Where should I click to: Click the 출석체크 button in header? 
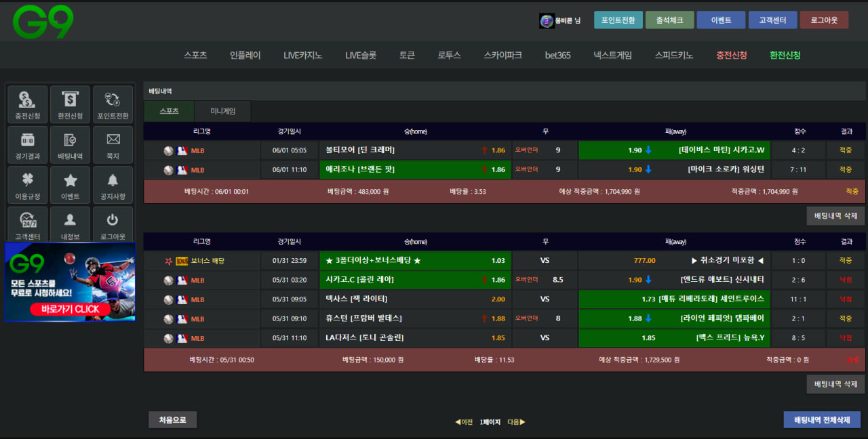pyautogui.click(x=669, y=20)
